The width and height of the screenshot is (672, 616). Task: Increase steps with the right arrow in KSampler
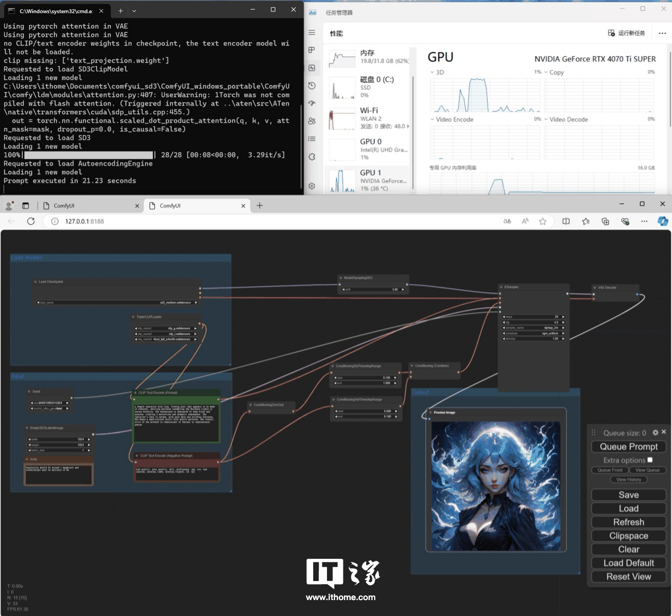563,317
